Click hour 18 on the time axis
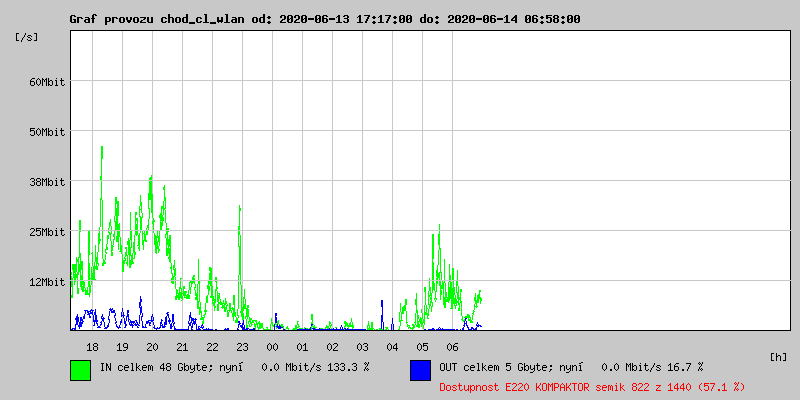 click(92, 347)
